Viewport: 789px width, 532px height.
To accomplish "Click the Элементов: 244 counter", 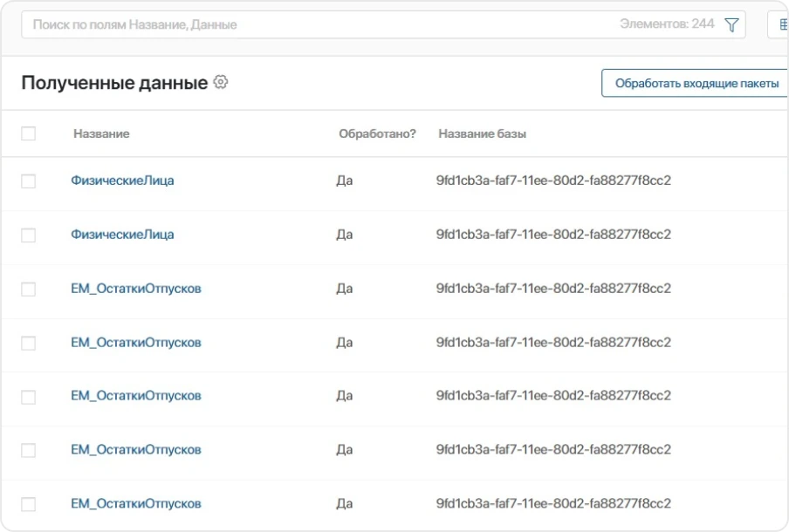I will (665, 24).
